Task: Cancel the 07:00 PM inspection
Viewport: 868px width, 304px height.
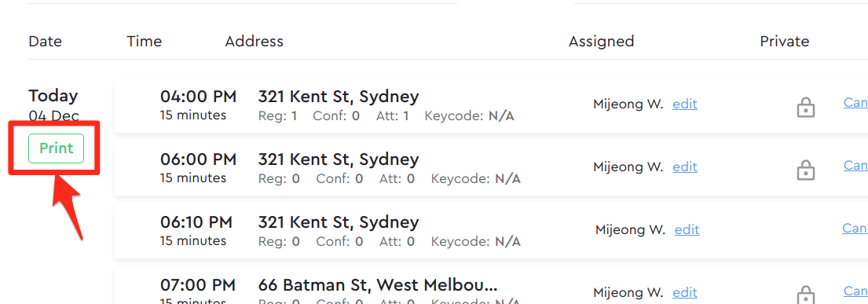Action: point(855,290)
